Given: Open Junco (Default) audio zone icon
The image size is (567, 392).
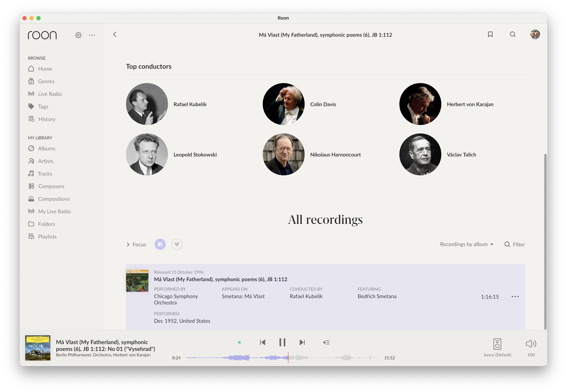Looking at the screenshot, I should tap(497, 344).
